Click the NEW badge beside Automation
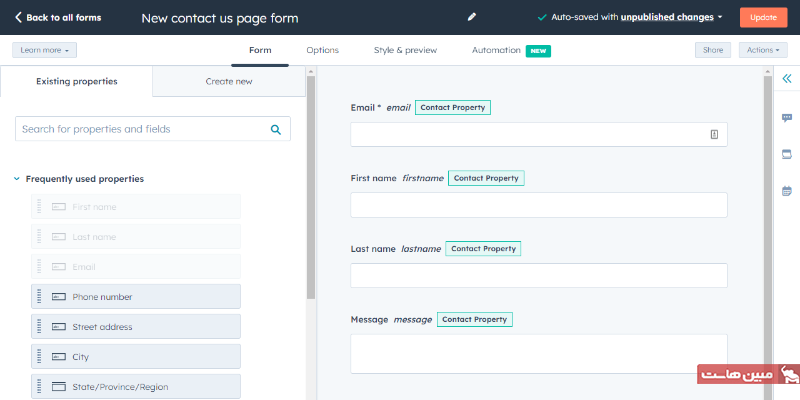The width and height of the screenshot is (800, 400). point(538,51)
